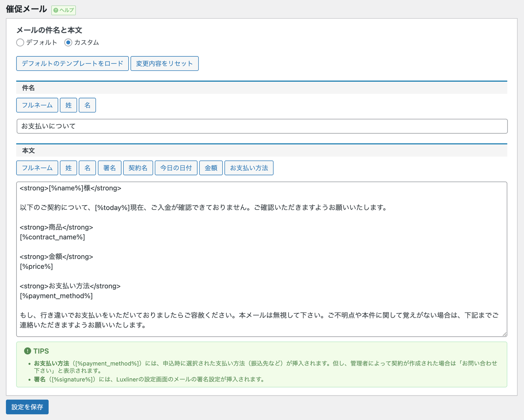The image size is (524, 420).
Task: Insert 署名 signature tag into body
Action: (110, 168)
